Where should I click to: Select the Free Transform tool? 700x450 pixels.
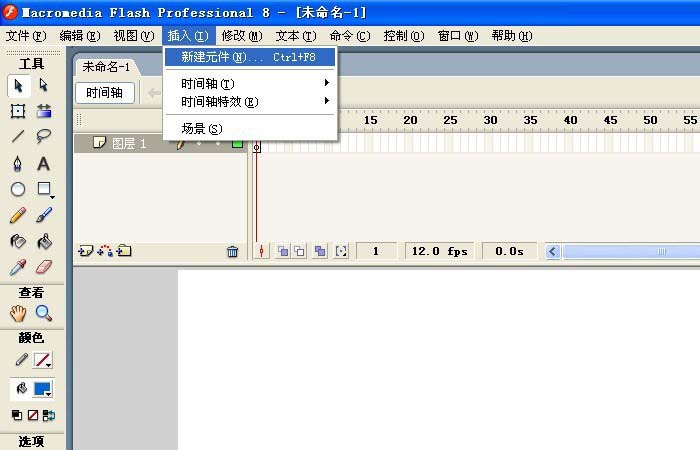[x=18, y=111]
